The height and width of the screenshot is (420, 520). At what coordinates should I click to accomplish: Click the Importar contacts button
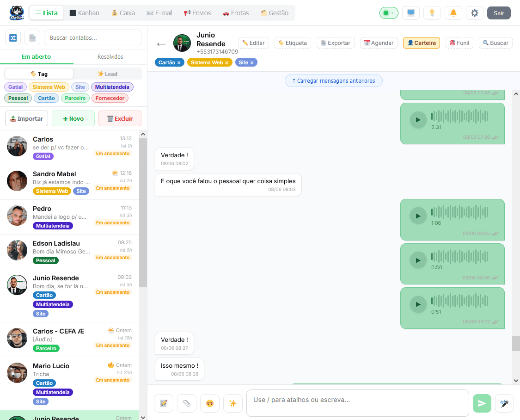tap(26, 118)
